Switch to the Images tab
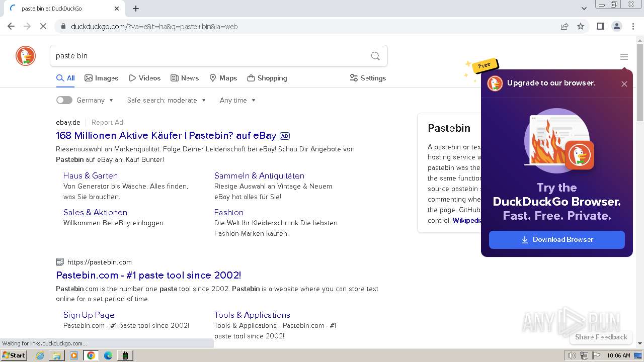Image resolution: width=644 pixels, height=362 pixels. [101, 78]
